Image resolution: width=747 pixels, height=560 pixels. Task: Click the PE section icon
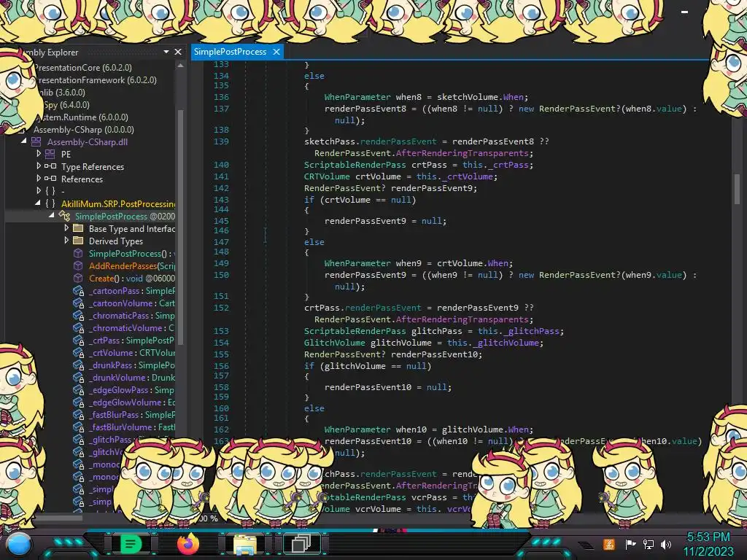50,154
